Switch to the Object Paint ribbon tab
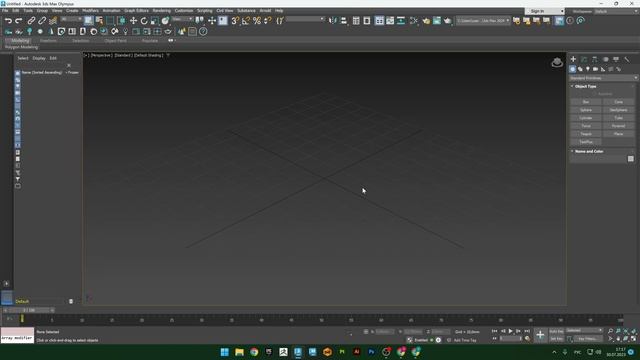Image resolution: width=640 pixels, height=360 pixels. 116,41
